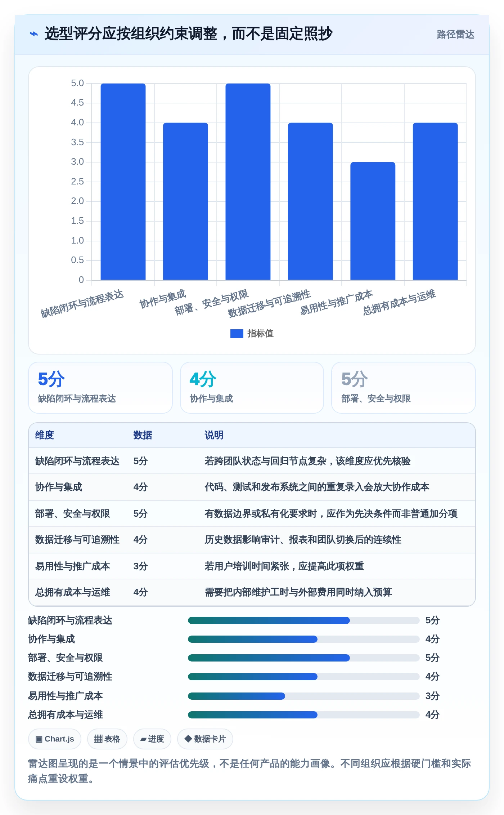The width and height of the screenshot is (504, 815).
Task: Click the 缺陷闭环与流程表达 bar in chart
Action: (x=123, y=182)
